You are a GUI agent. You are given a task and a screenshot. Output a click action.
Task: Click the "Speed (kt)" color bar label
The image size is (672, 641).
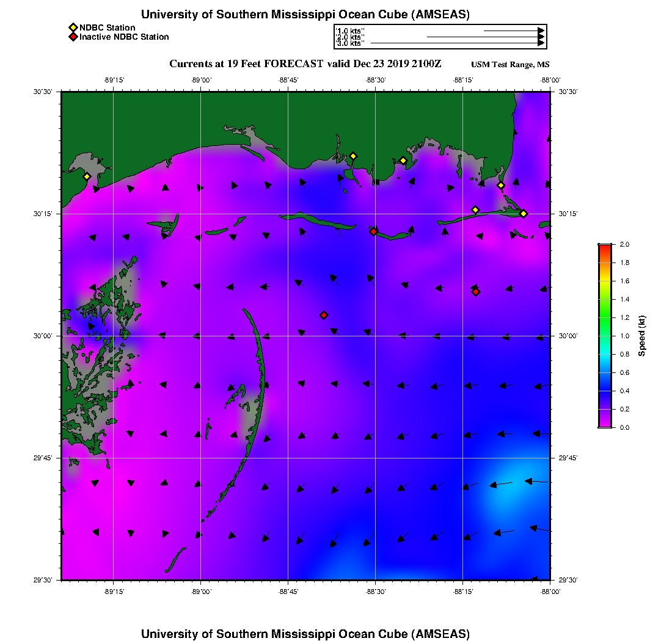(x=641, y=336)
